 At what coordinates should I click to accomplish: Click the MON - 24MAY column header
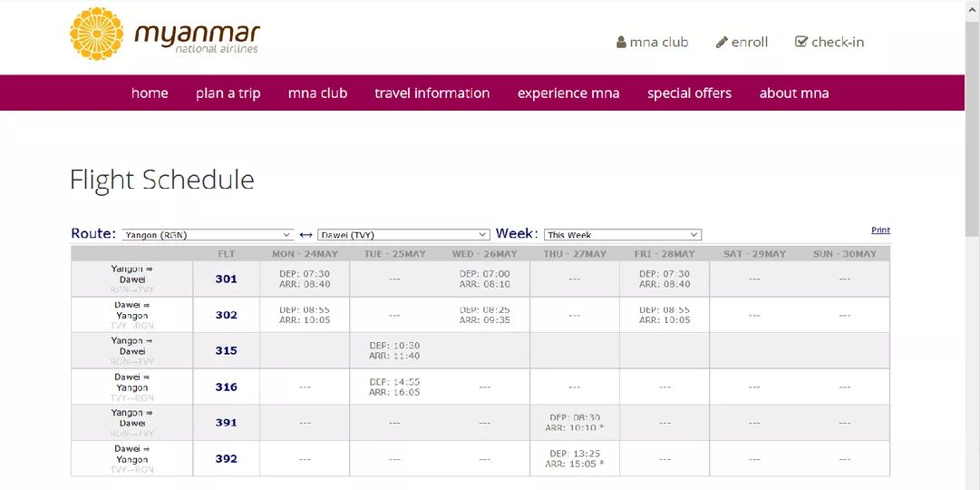pyautogui.click(x=305, y=254)
